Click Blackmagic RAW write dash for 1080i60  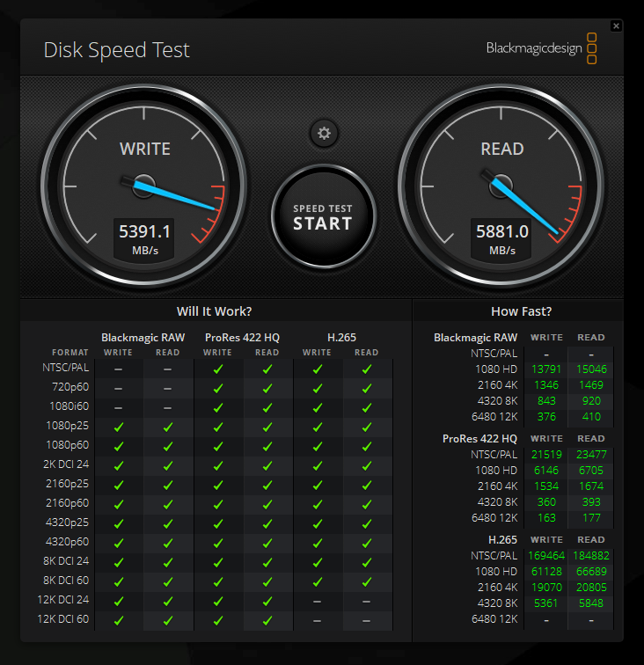tap(118, 407)
